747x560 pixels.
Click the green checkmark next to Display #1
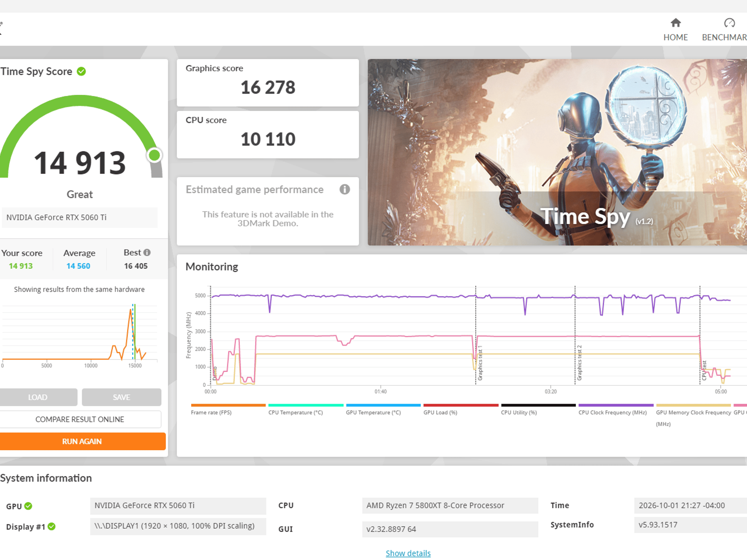click(x=51, y=526)
